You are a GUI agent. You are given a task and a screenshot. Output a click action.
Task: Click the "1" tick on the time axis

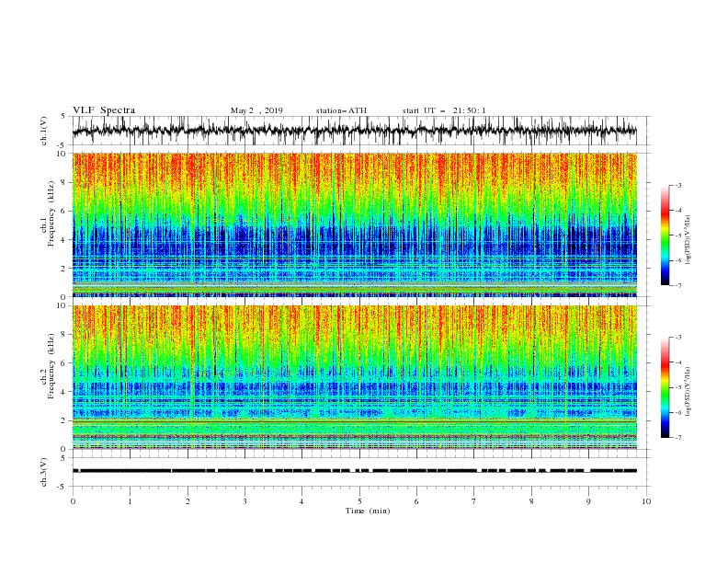point(130,501)
